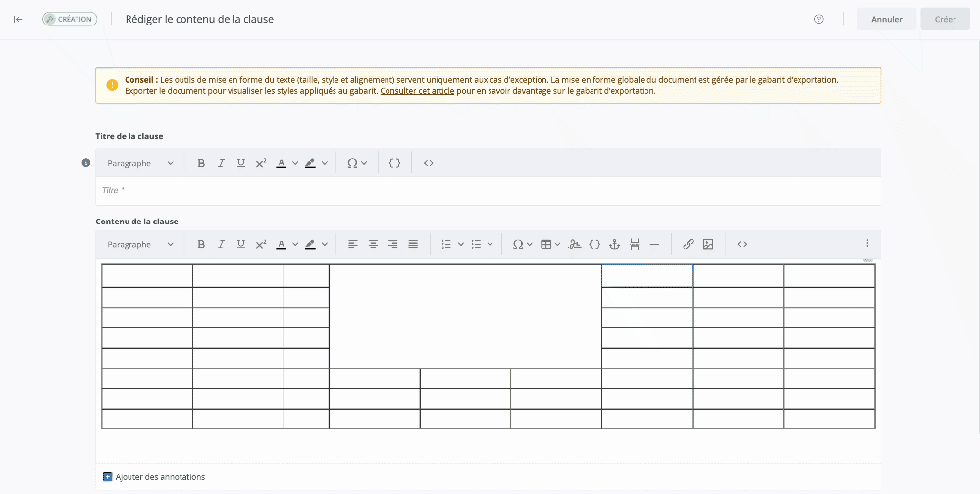The height and width of the screenshot is (494, 980).
Task: Toggle underline in the content toolbar
Action: coord(241,244)
